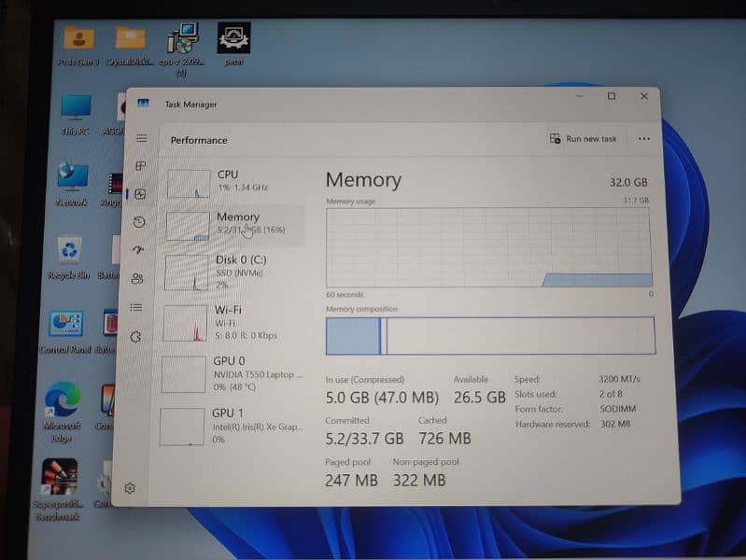This screenshot has width=746, height=560.
Task: Go to the Processes page icon
Action: pyautogui.click(x=140, y=165)
